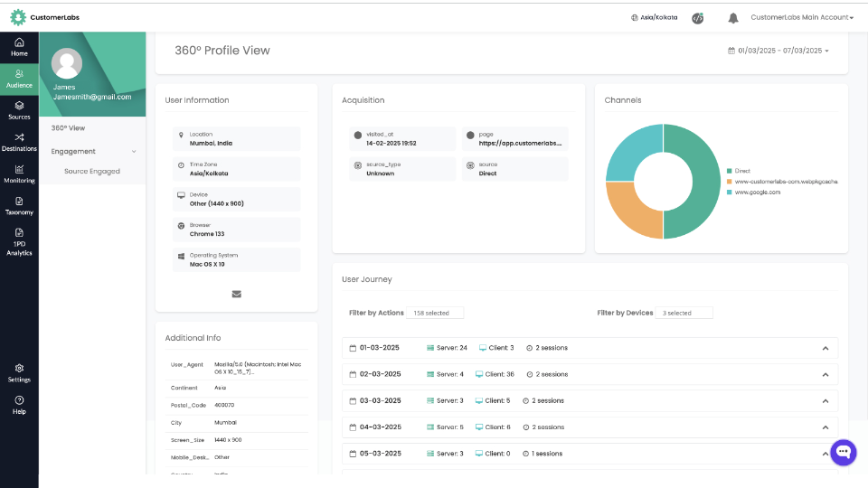Click the visited_at 14-02-2025 19:52 value
The width and height of the screenshot is (868, 488).
pyautogui.click(x=392, y=144)
